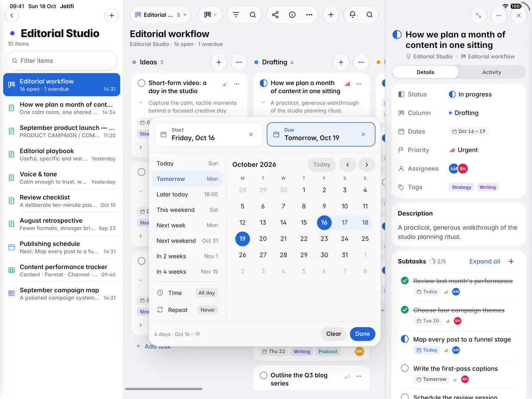Click the toolbar plus button
This screenshot has width=532, height=399.
[x=331, y=15]
